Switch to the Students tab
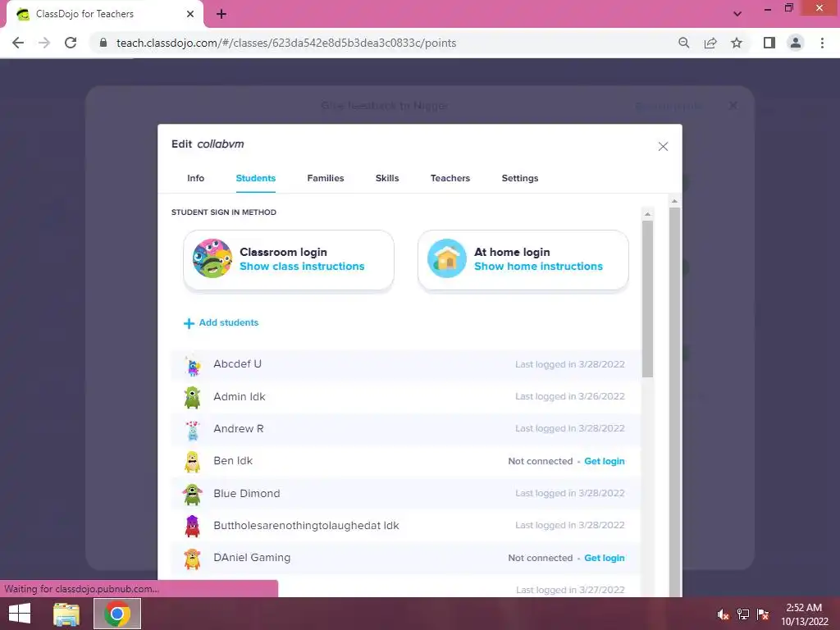 (256, 178)
